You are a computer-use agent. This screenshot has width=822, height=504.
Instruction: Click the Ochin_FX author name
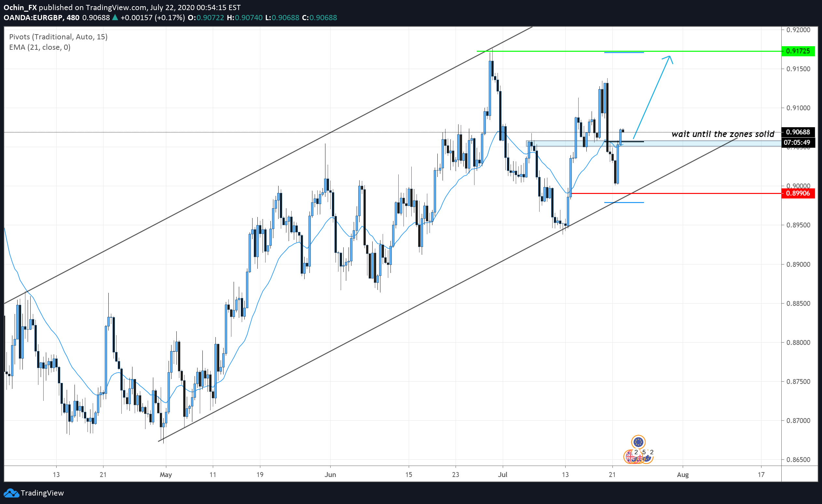point(20,7)
